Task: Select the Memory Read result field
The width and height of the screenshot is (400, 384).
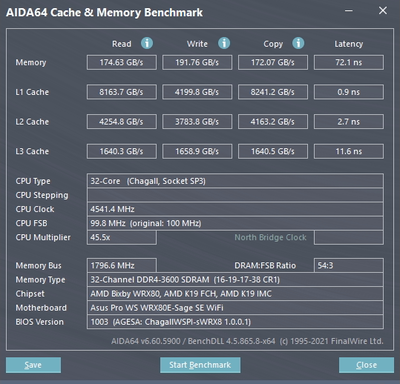Action: tap(122, 63)
